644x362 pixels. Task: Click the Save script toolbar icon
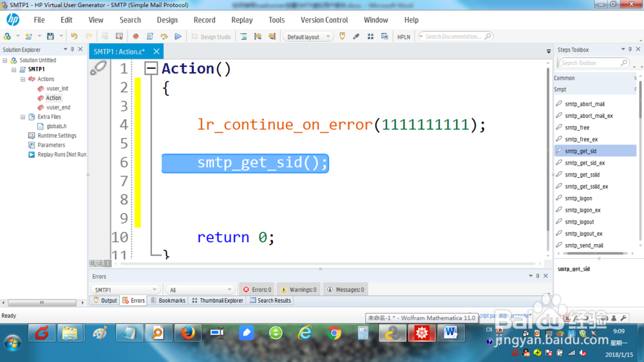(x=50, y=37)
